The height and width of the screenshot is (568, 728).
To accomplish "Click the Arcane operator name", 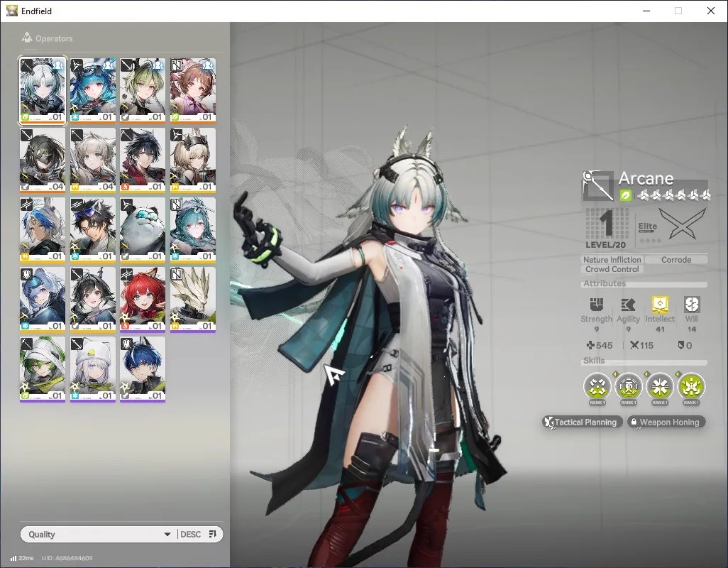I will click(x=646, y=178).
